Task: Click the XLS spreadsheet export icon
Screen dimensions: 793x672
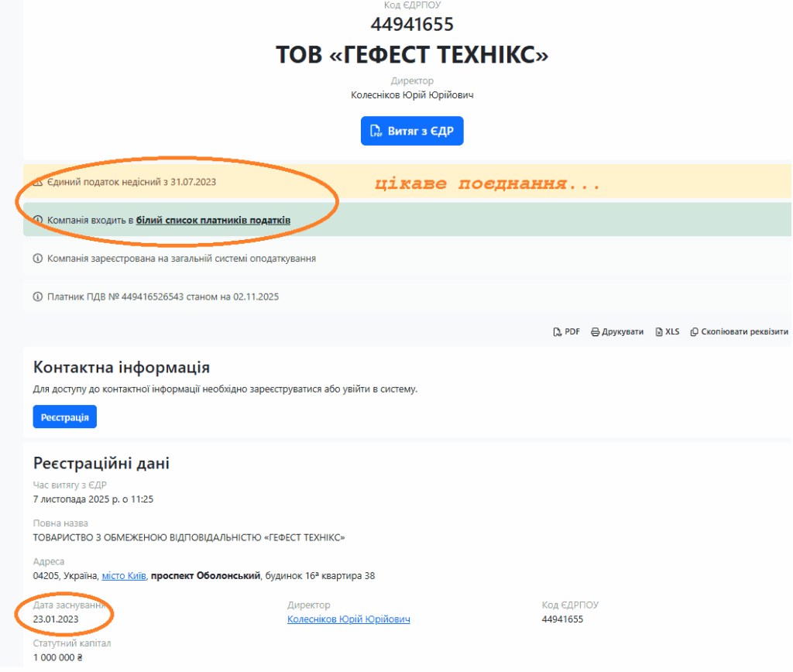Action: [659, 332]
